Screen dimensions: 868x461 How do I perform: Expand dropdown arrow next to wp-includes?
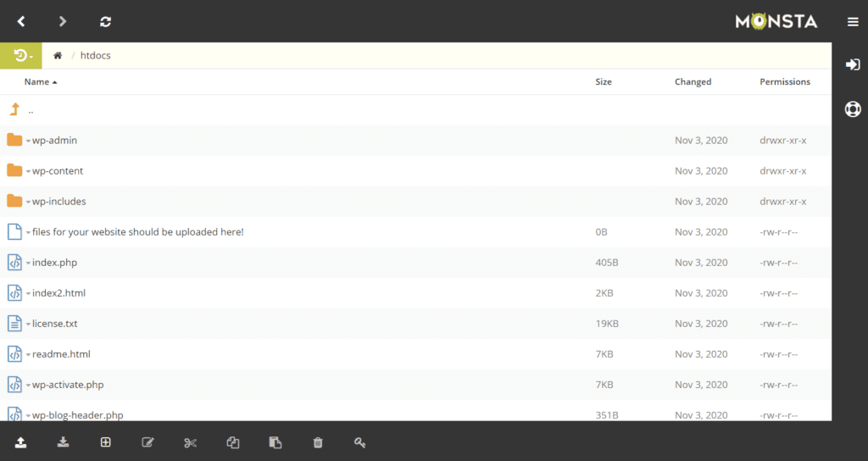click(x=28, y=202)
